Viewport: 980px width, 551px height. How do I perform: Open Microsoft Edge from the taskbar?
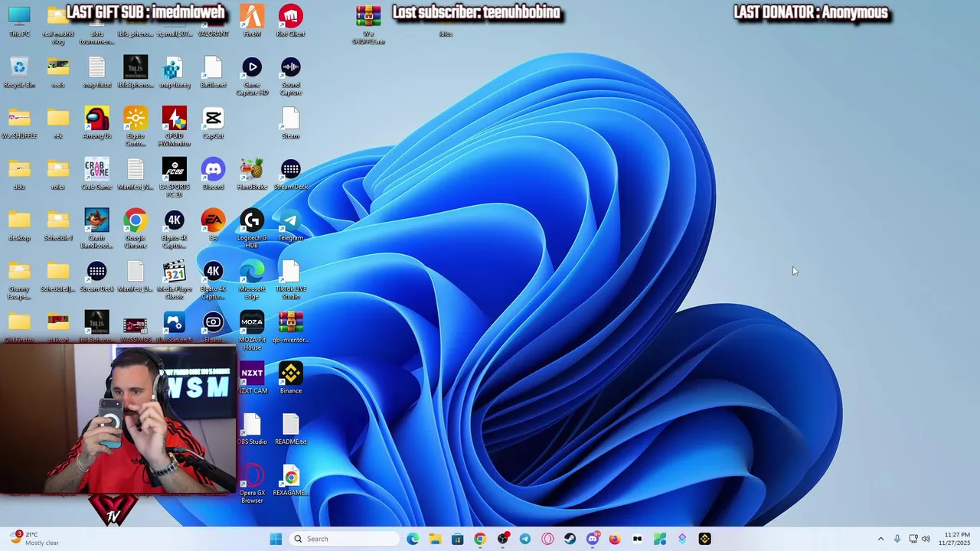(x=413, y=539)
